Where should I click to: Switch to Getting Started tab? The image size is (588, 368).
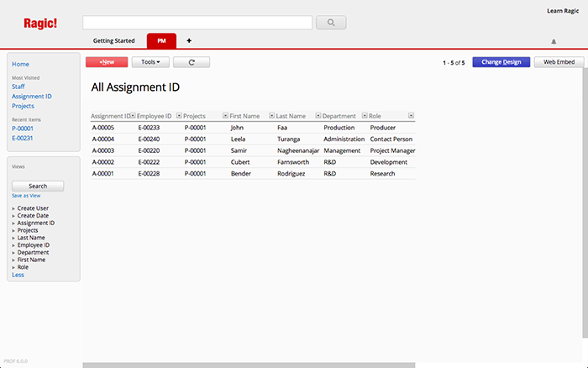pyautogui.click(x=113, y=40)
